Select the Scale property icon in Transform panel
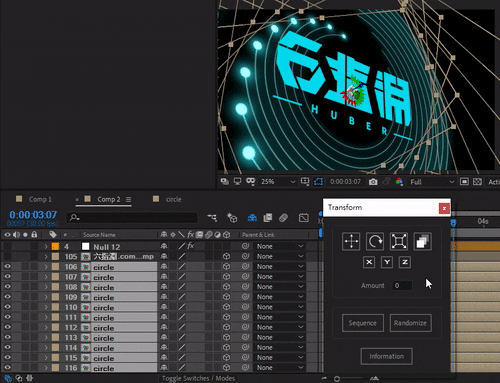500x383 pixels. 399,241
